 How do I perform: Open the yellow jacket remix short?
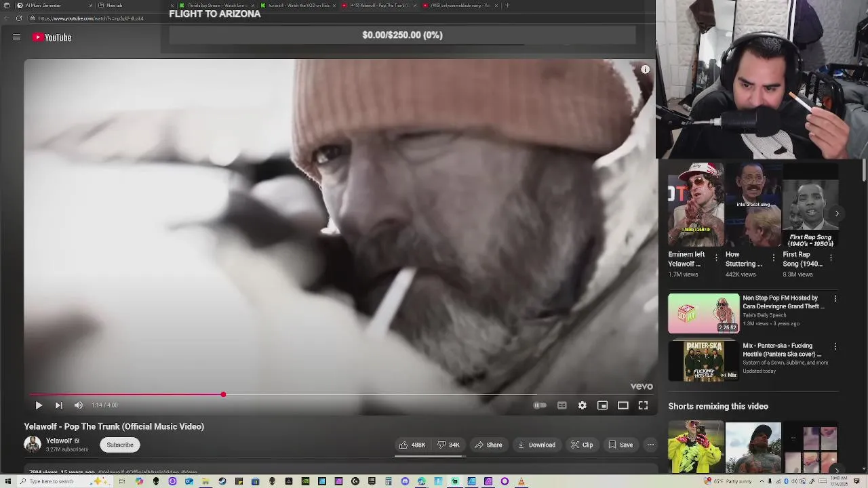(696, 447)
